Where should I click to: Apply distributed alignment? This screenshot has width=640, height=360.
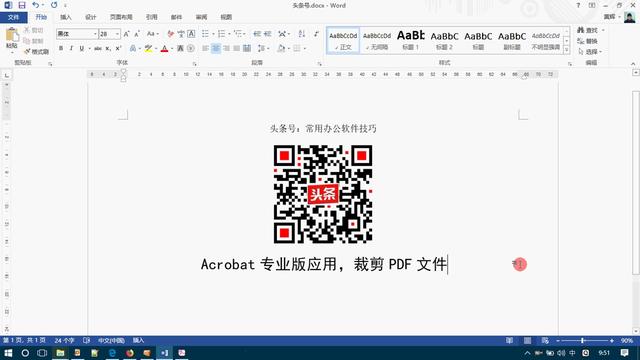pos(247,49)
